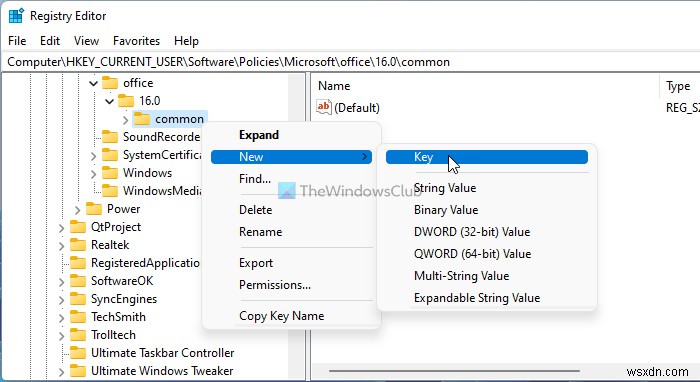Expand the Realtek key chevron
The image size is (700, 382).
tap(61, 245)
